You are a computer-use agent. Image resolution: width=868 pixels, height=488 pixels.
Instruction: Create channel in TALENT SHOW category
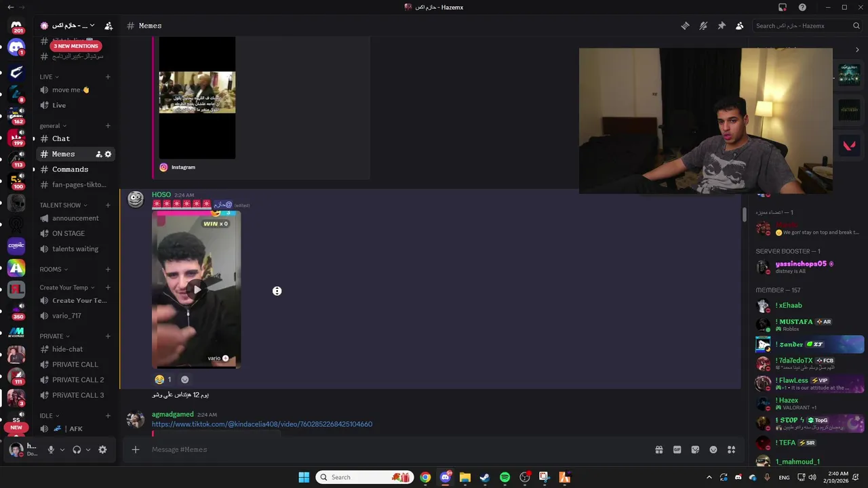pos(108,205)
